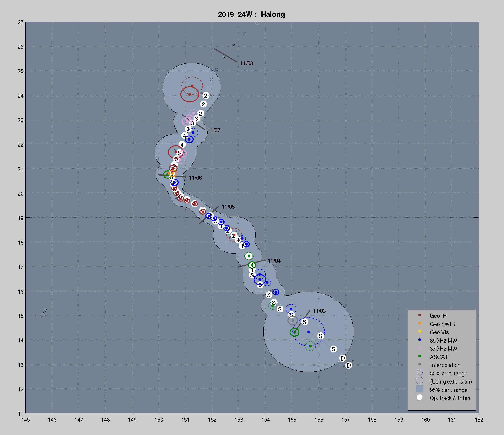Click the blue 85GHz MW legend dot
This screenshot has width=504, height=435.
(x=419, y=340)
